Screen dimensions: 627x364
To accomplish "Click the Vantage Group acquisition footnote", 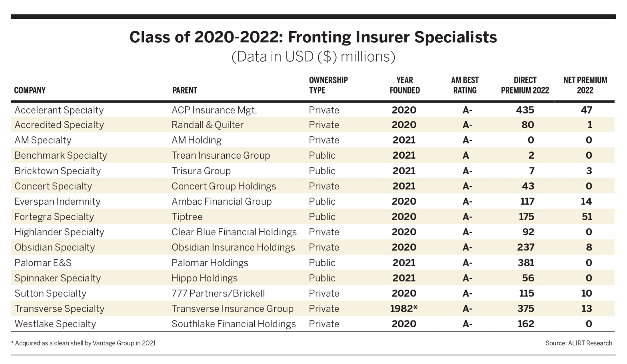I will point(83,343).
